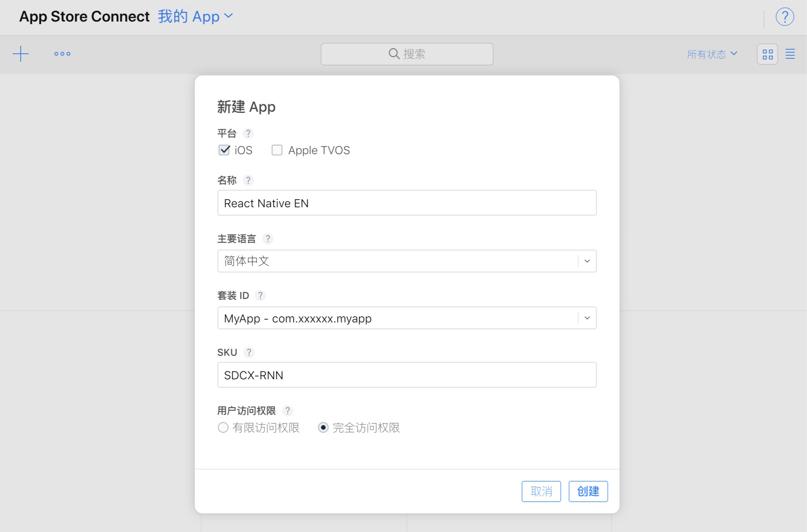Viewport: 807px width, 532px height.
Task: Show help for 套装 ID field
Action: pos(260,296)
